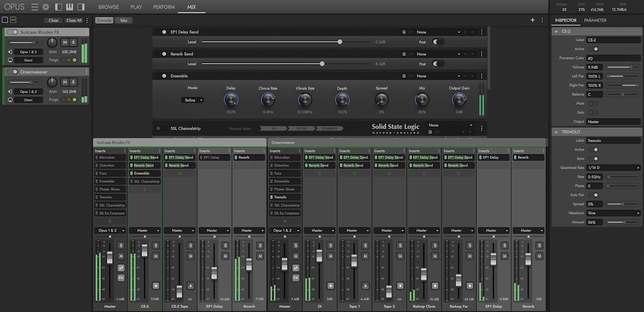
Task: Open instrument rack three-dot options menu
Action: [x=87, y=21]
